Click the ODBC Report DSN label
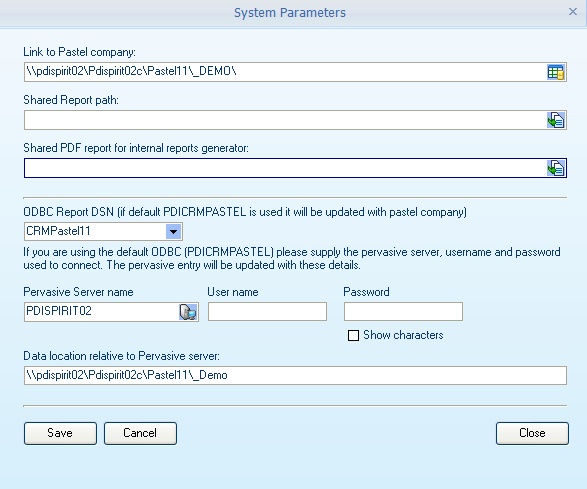The image size is (587, 489). (x=245, y=212)
